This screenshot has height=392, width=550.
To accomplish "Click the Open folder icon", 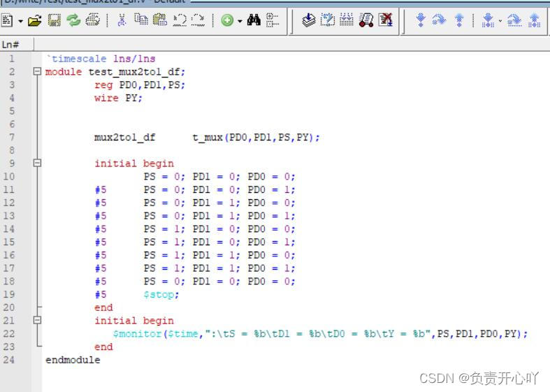I will click(35, 21).
